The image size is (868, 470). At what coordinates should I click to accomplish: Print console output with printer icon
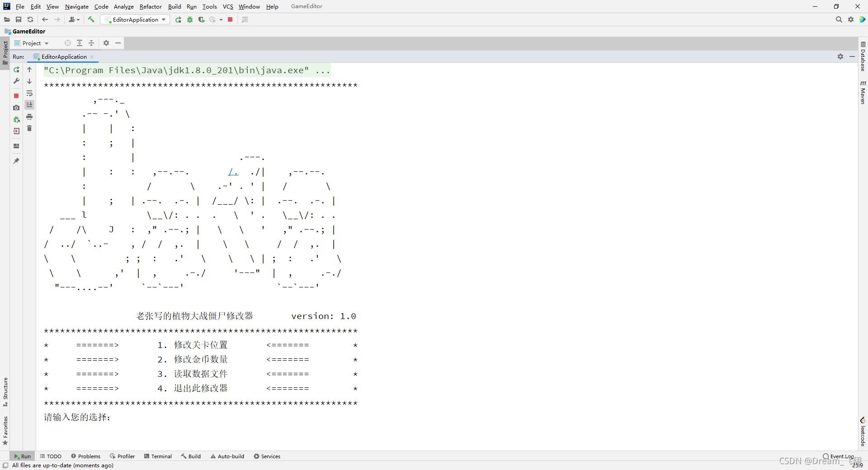(x=29, y=117)
